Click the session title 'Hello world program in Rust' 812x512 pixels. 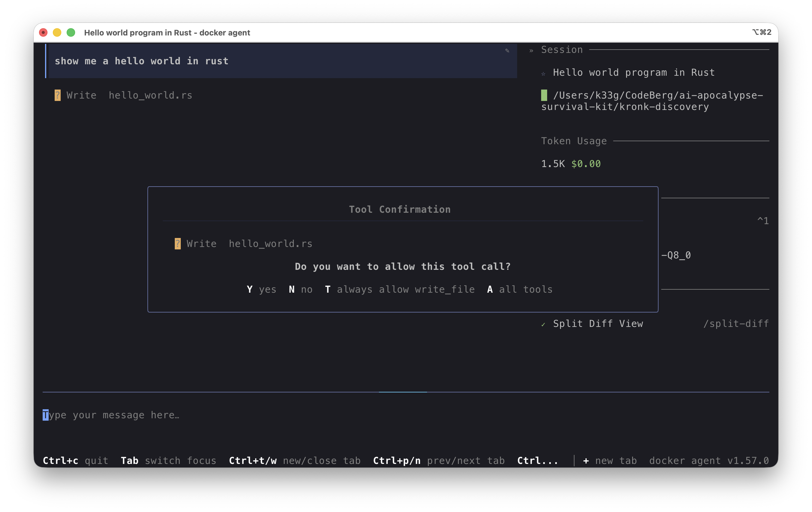(x=634, y=73)
